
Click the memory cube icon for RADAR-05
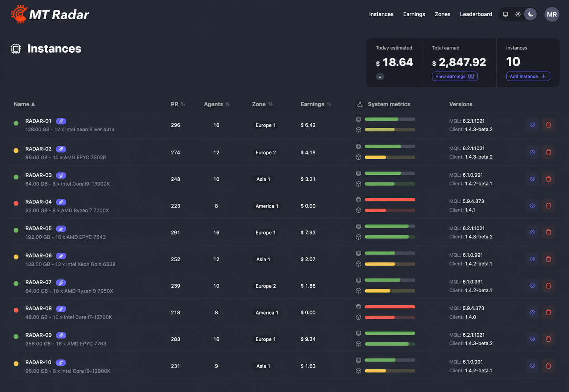[x=358, y=237]
